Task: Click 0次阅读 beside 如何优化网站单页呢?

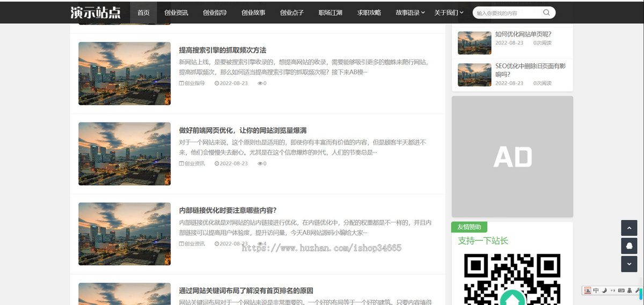Action: [543, 43]
